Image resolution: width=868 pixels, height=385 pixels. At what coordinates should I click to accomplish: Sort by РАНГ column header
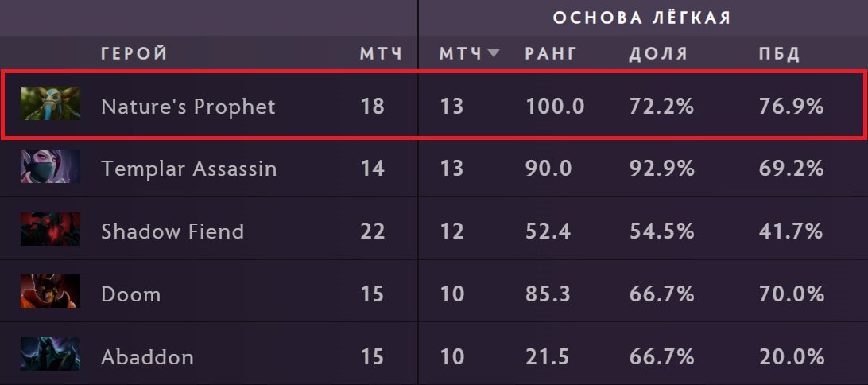pyautogui.click(x=551, y=54)
